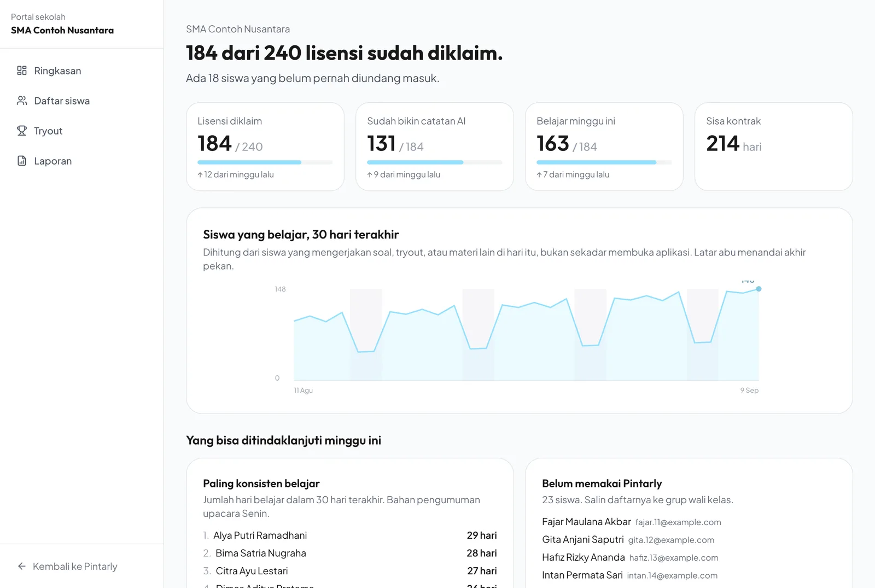Screen dimensions: 875x588
Task: Click the Siswa yang belajar, 30 hari terakhir heading
Action: pos(301,235)
